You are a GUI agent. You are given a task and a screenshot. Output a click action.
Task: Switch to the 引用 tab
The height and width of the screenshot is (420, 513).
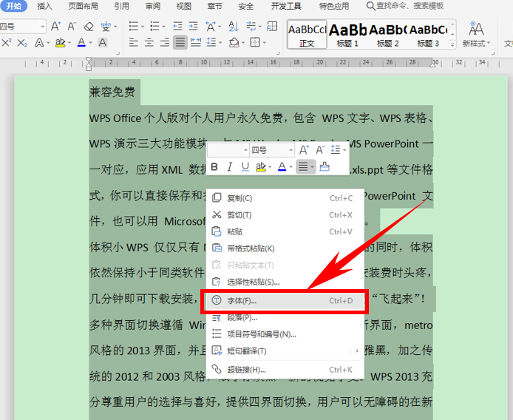[x=122, y=6]
